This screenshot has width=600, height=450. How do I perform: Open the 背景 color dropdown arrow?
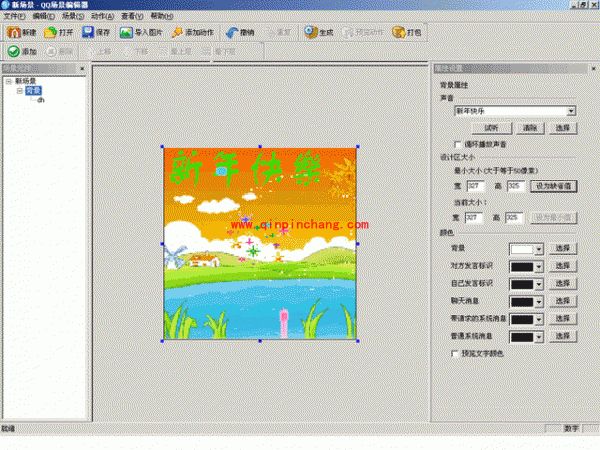point(539,249)
